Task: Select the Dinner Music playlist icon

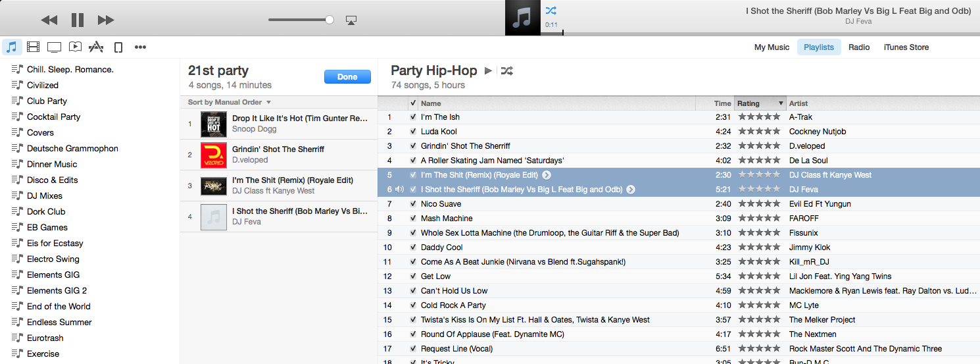Action: (x=17, y=164)
